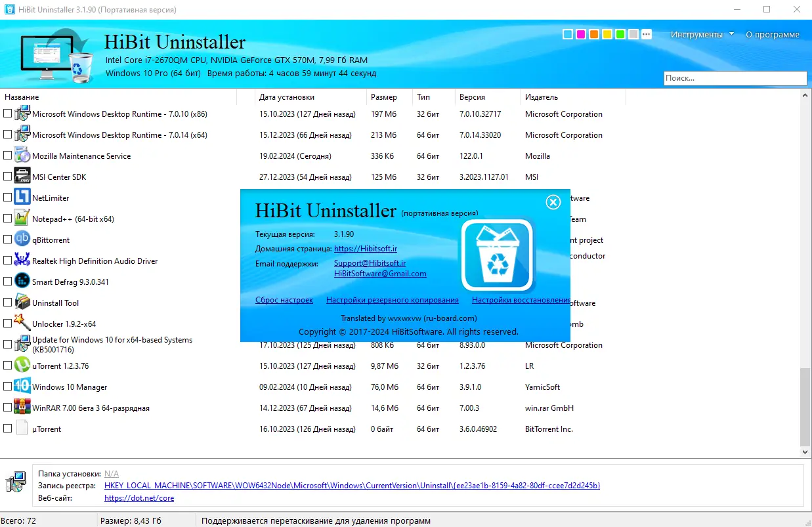Screen dimensions: 812x527
Task: Click the Realtek High Definition Audio Driver icon
Action: point(22,261)
